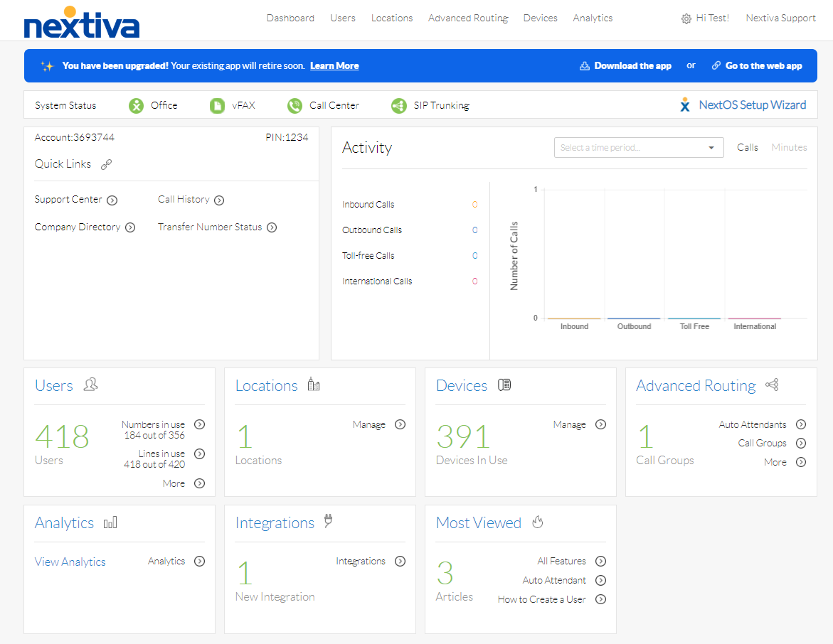This screenshot has height=644, width=833.
Task: Click Download the app in the banner
Action: [x=632, y=66]
